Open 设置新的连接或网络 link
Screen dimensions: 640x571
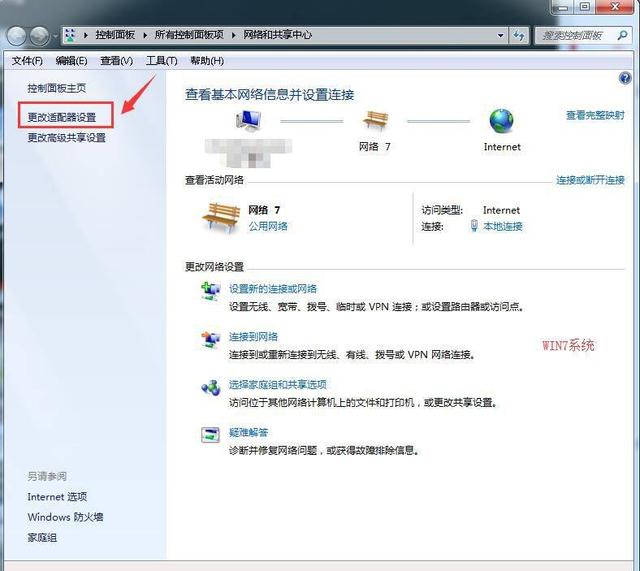[x=273, y=289]
